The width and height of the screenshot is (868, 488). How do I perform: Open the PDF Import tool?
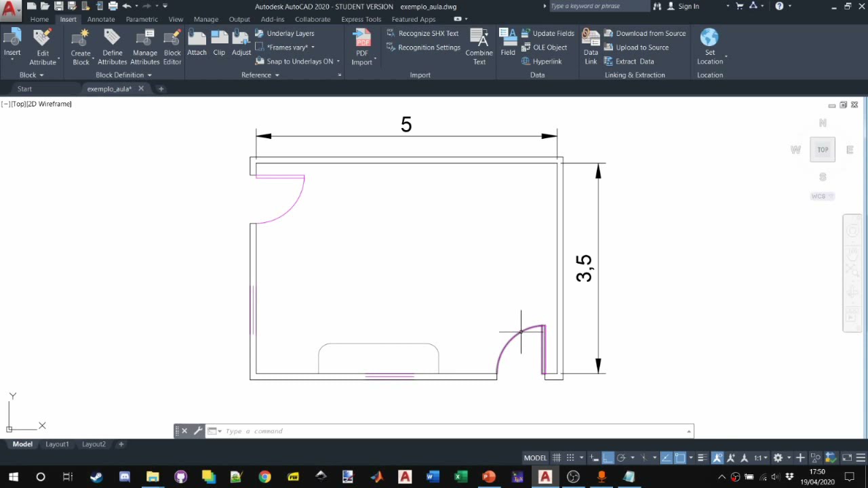362,47
